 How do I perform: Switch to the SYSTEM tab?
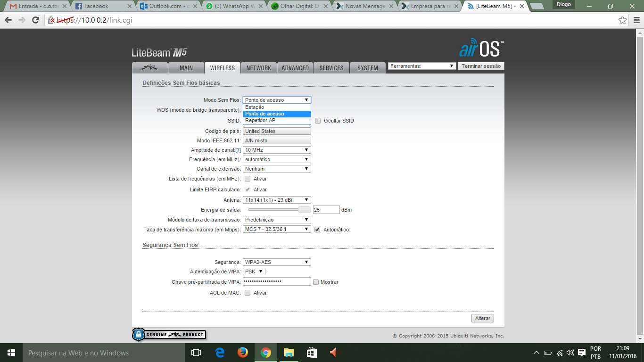[368, 68]
